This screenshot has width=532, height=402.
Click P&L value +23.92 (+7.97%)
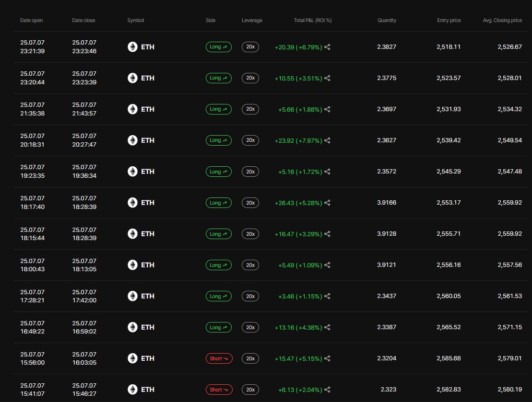298,141
